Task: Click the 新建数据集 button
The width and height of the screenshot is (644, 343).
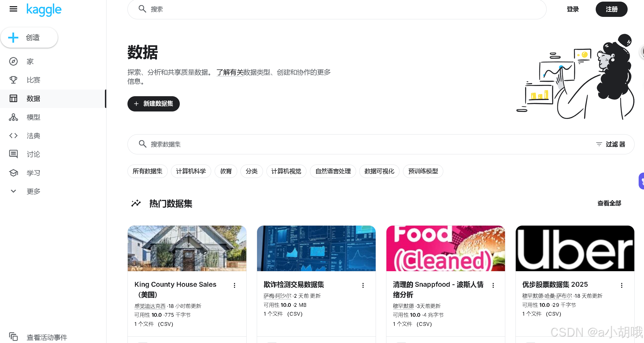Action: (153, 104)
